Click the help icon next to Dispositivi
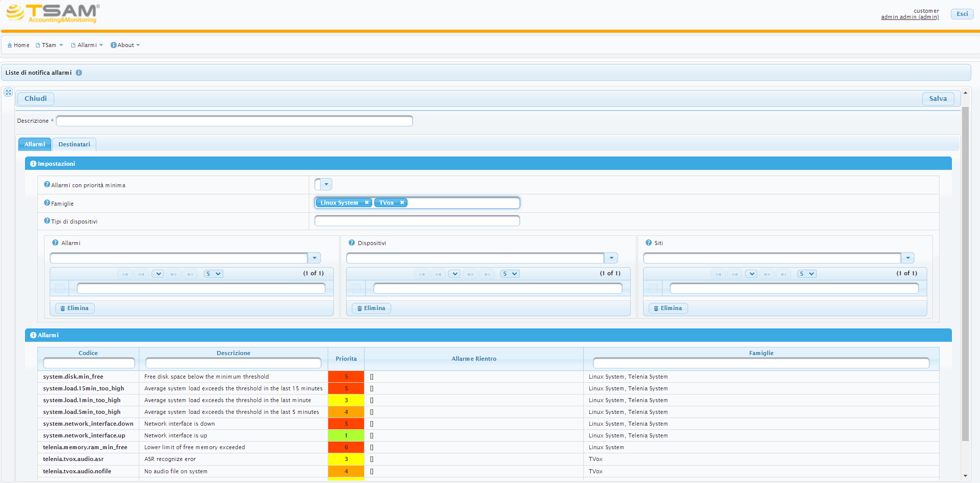This screenshot has width=980, height=483. coord(352,243)
